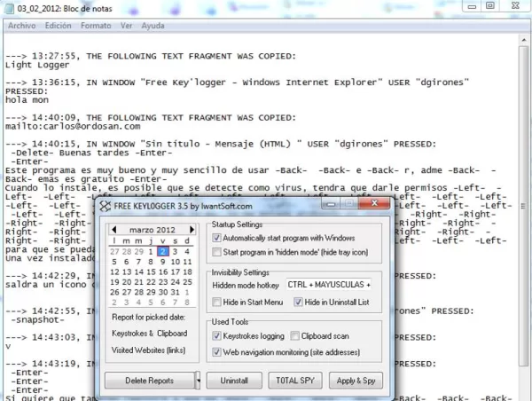Uncheck Hide in Uninstall List
532x401 pixels.
coord(298,302)
